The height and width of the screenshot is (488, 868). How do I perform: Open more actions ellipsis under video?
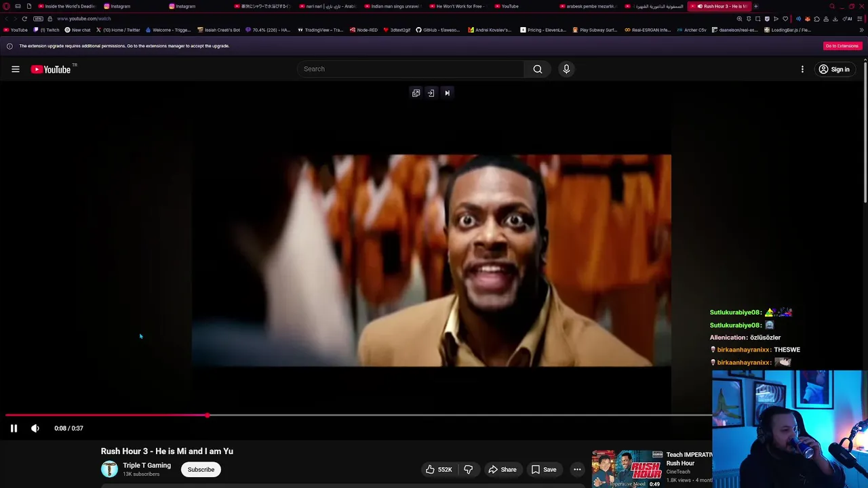(x=577, y=469)
